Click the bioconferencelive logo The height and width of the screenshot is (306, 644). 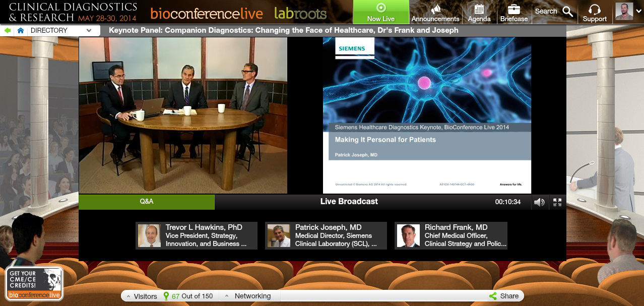pos(207,13)
